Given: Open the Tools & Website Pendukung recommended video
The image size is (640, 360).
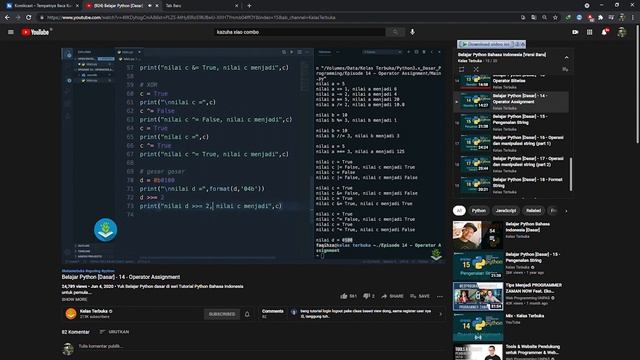Looking at the screenshot, I should (509, 352).
